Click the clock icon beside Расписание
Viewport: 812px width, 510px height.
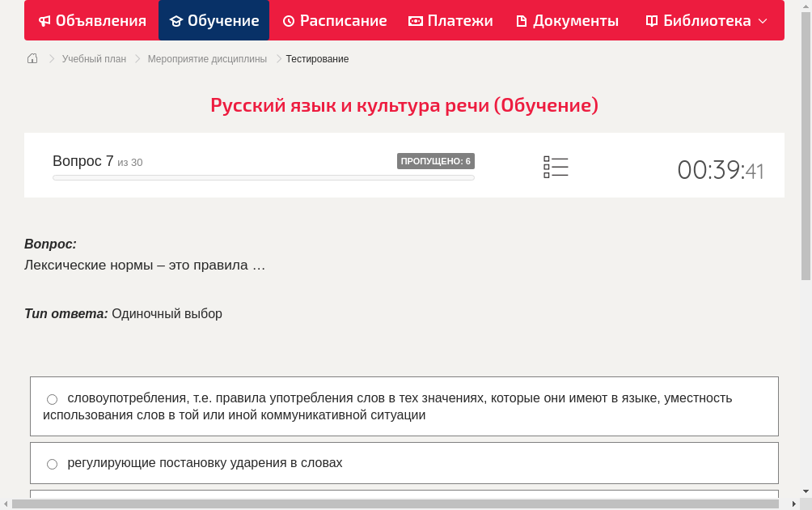click(x=289, y=20)
